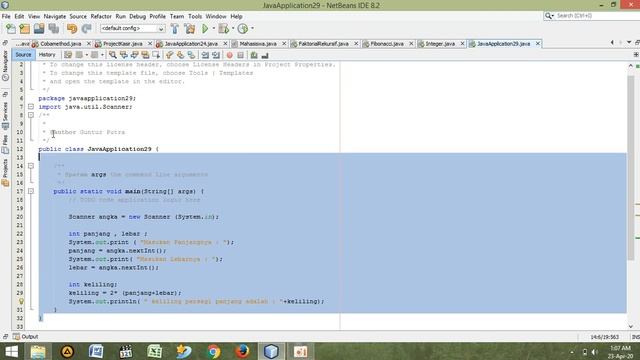Switch to the Mahasiswa.java tab
Viewport: 640px width, 360px height.
(258, 44)
